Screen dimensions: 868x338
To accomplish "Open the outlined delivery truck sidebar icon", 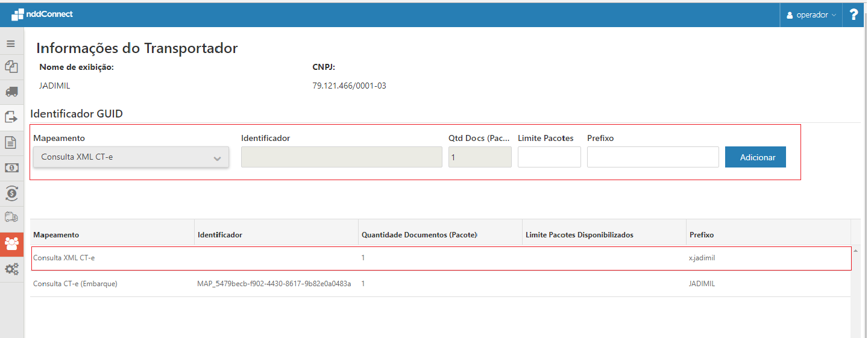I will [x=11, y=217].
